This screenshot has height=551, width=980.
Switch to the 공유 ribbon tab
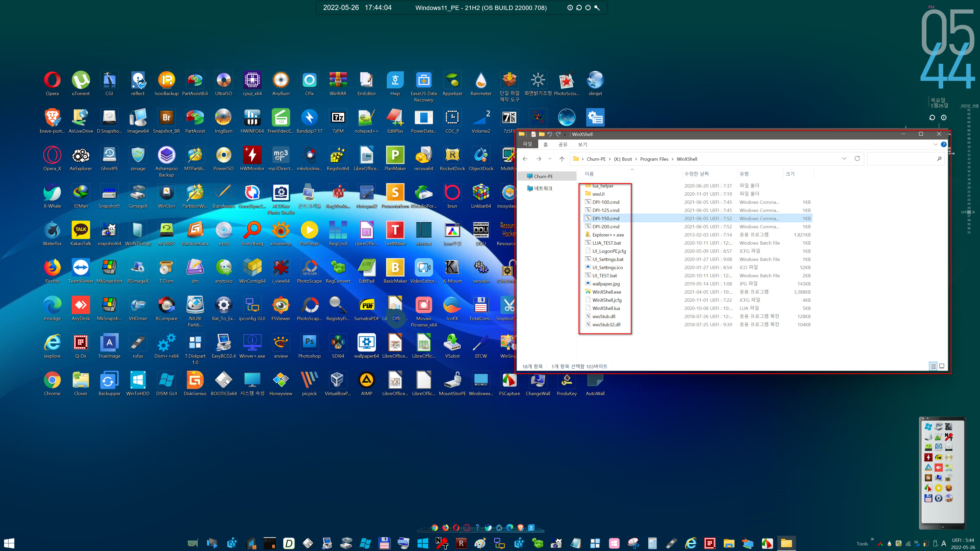[x=563, y=144]
